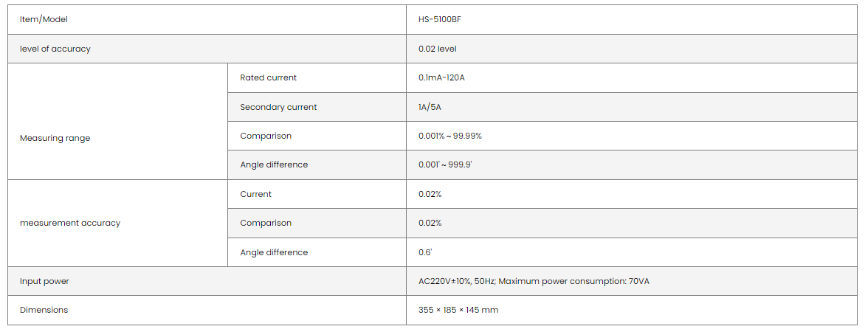Click the Measuring range row label

[55, 138]
